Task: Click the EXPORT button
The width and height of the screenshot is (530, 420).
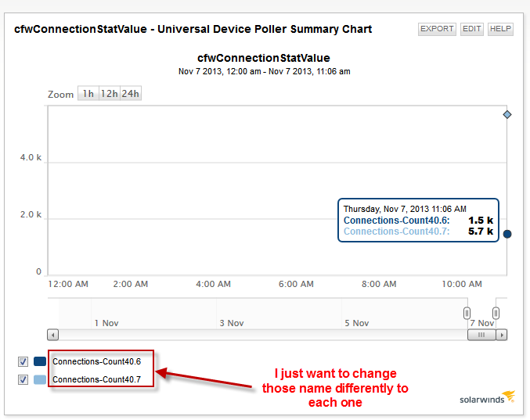Action: (437, 29)
